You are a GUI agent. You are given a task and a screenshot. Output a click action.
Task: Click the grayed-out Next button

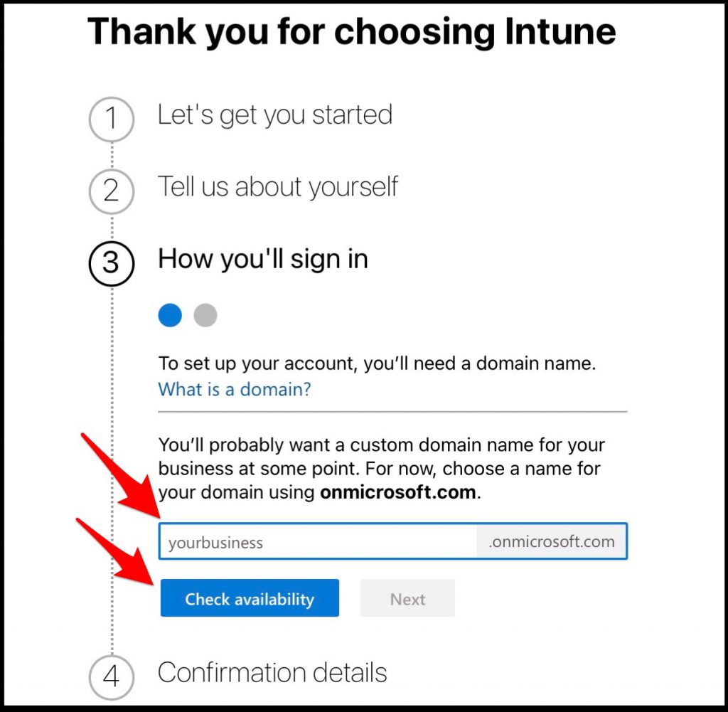click(407, 598)
